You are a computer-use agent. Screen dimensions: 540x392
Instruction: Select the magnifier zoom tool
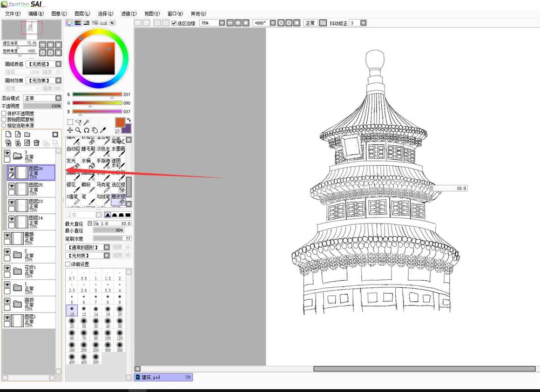[x=78, y=130]
